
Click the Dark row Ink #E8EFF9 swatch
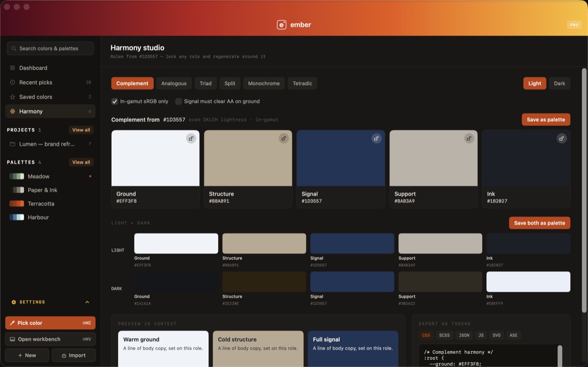(528, 282)
